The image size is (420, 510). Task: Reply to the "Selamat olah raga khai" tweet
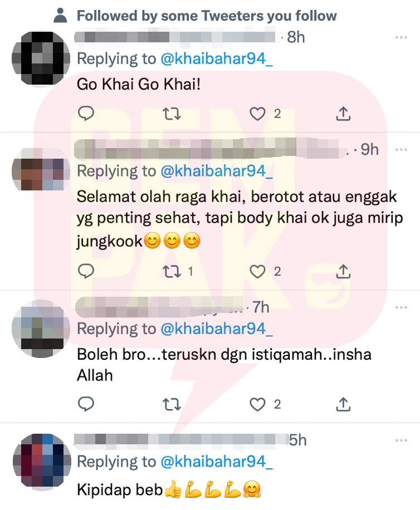[x=86, y=271]
